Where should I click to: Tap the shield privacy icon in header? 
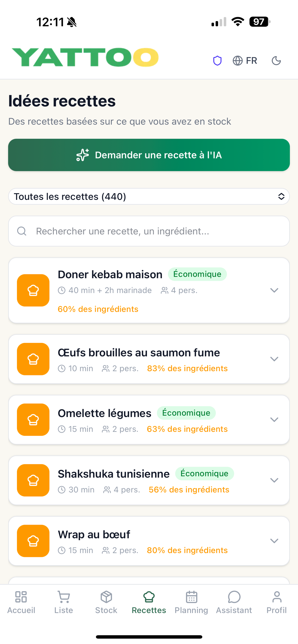pos(217,61)
